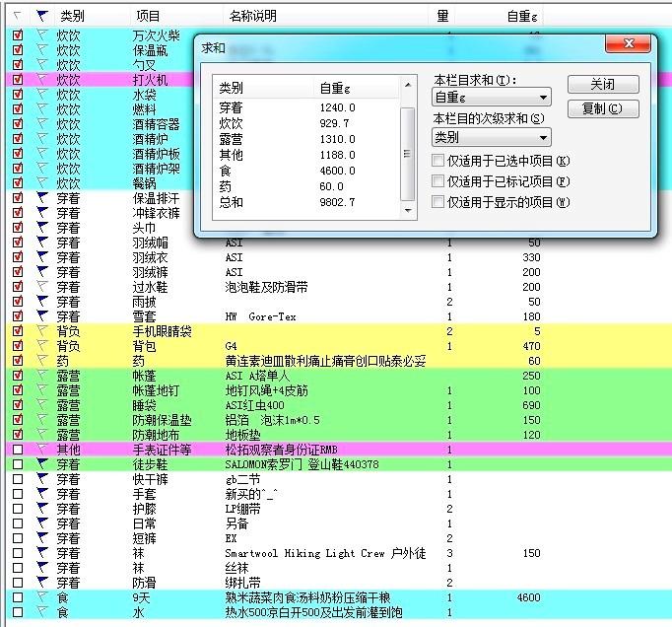This screenshot has width=672, height=627.
Task: Click the 防潮保温垫 item name
Action: coord(162,420)
